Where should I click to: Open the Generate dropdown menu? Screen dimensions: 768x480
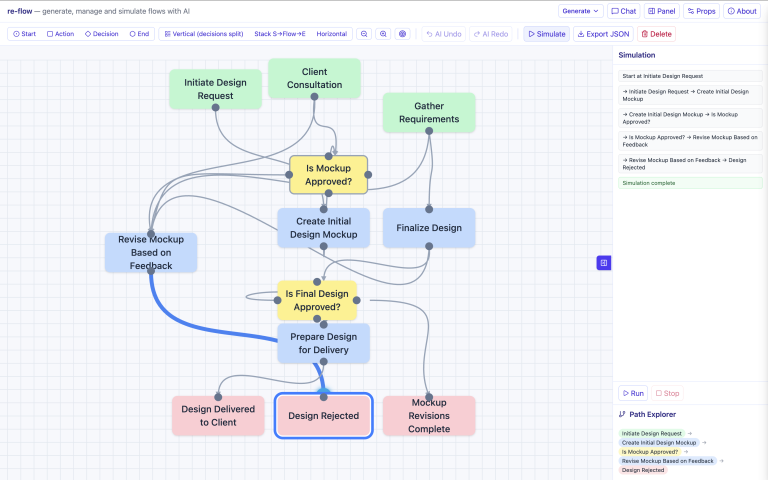(x=580, y=11)
